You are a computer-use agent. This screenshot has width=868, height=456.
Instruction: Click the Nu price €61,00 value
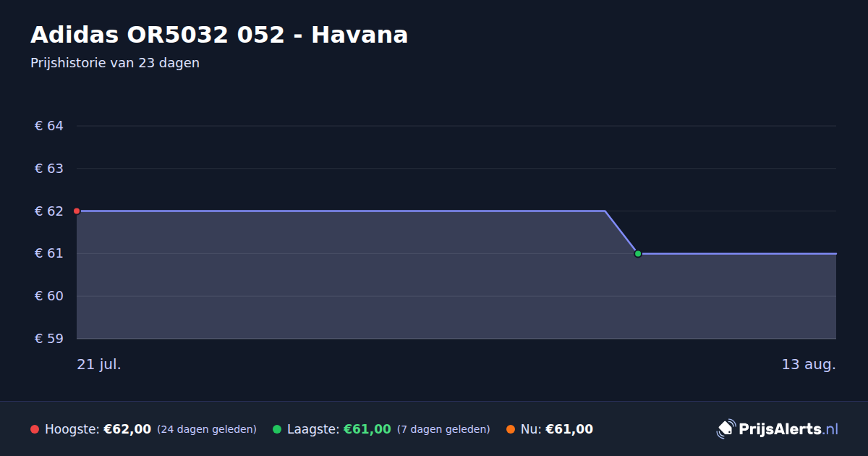[x=569, y=429]
